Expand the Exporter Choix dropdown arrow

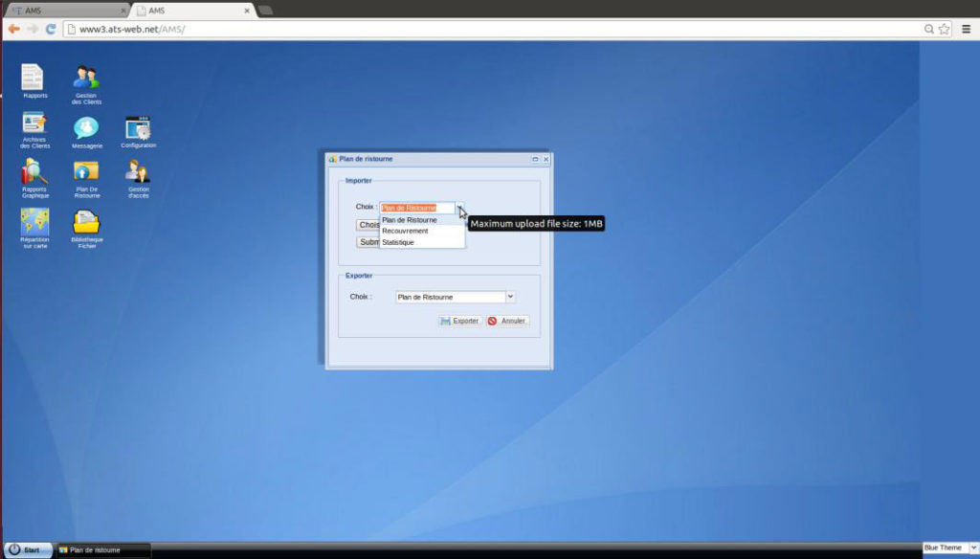tap(510, 297)
